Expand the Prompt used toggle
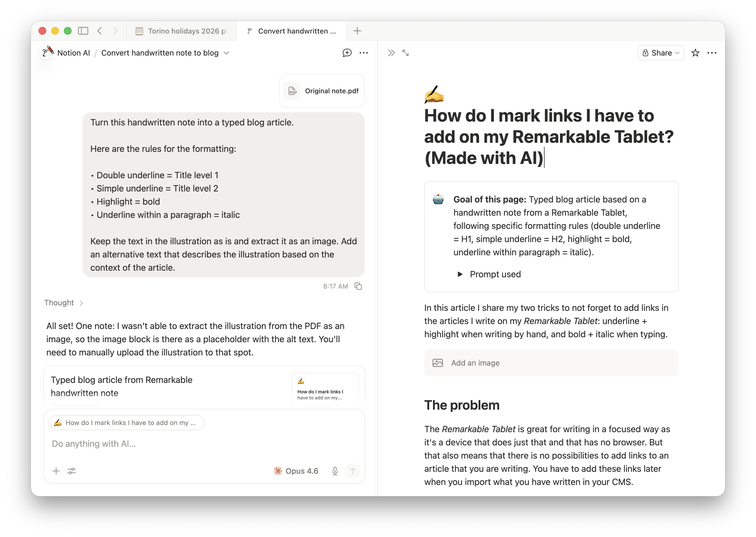The height and width of the screenshot is (537, 756). tap(460, 274)
